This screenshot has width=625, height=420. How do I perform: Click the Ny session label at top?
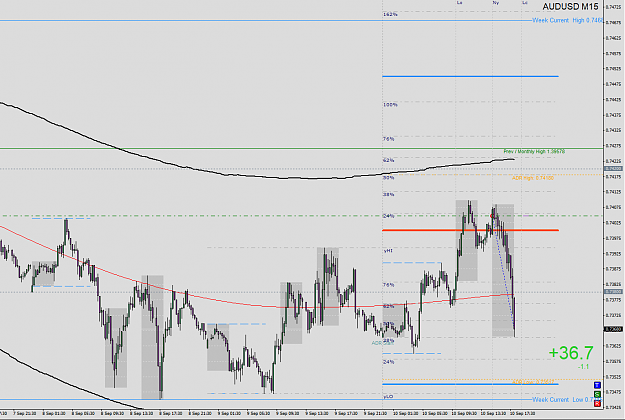point(495,3)
